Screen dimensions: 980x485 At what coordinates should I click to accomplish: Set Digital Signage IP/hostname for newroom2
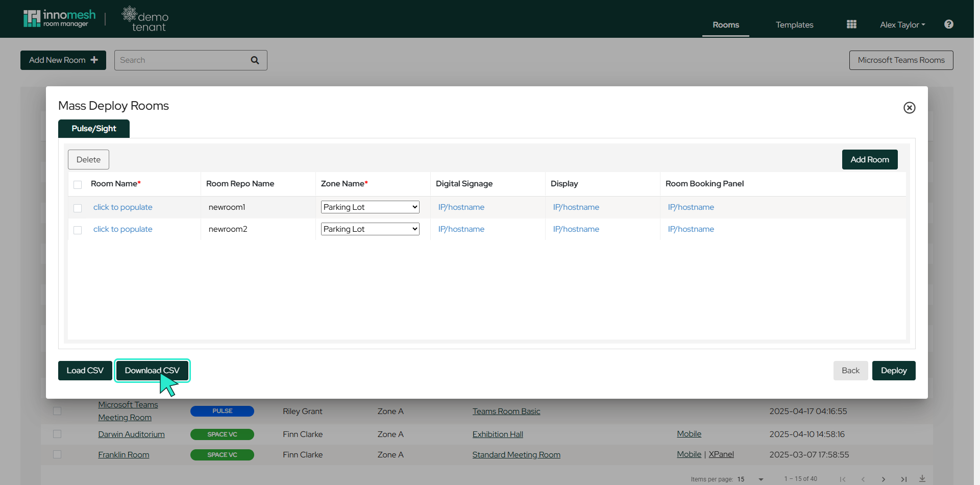[x=461, y=229]
